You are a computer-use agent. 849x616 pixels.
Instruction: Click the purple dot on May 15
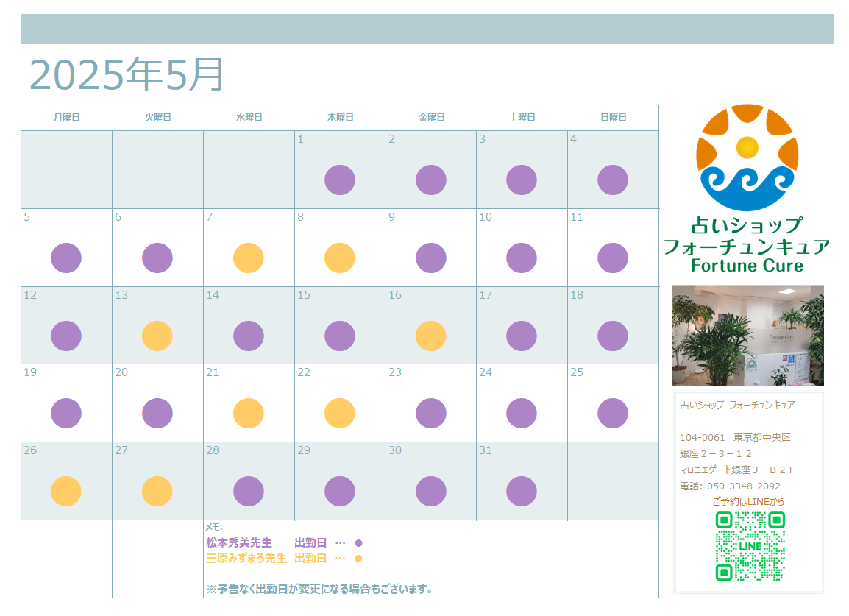click(340, 336)
